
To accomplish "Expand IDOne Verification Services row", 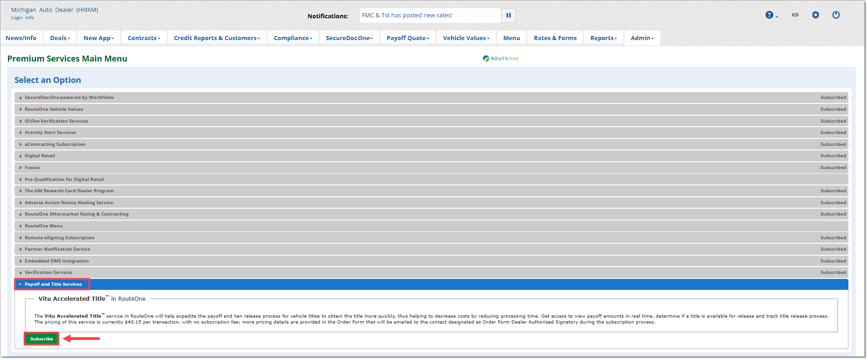I will pyautogui.click(x=431, y=121).
